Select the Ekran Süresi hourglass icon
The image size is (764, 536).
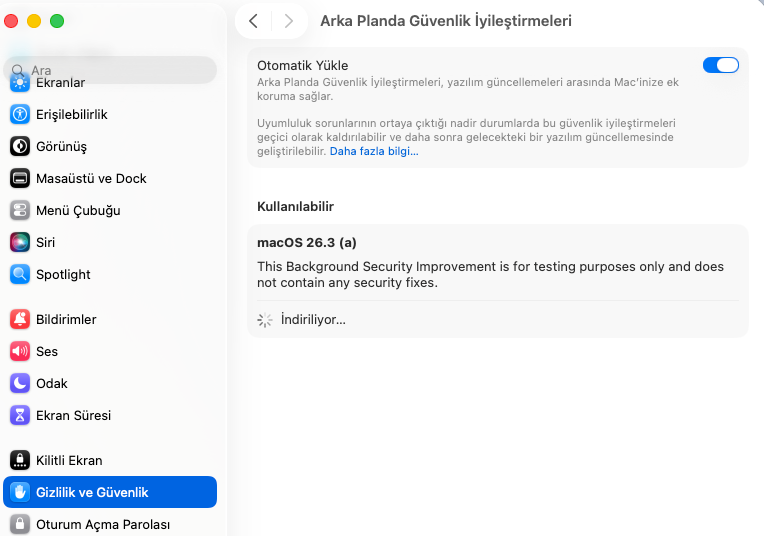(x=20, y=415)
